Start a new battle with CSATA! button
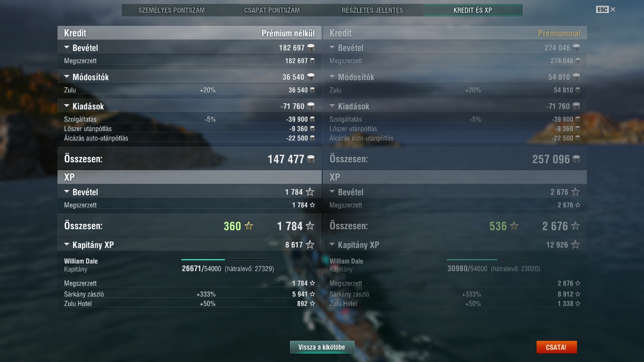This screenshot has width=644, height=362. point(556,347)
